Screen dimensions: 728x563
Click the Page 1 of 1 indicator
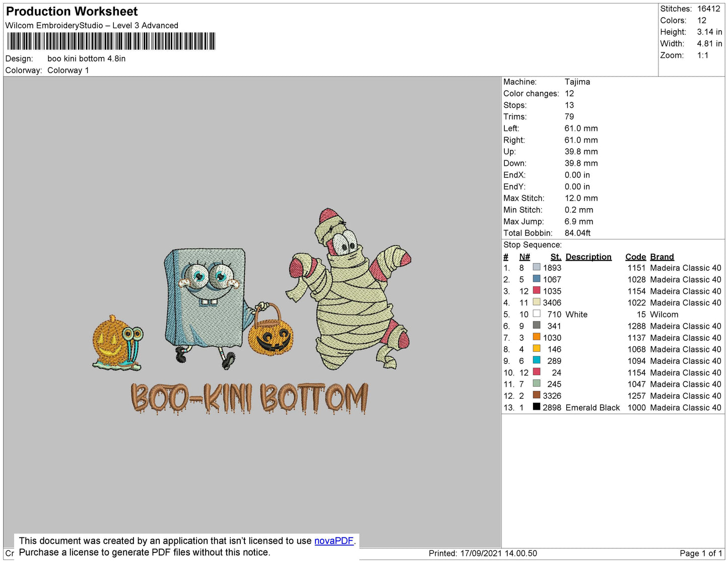[x=700, y=553]
